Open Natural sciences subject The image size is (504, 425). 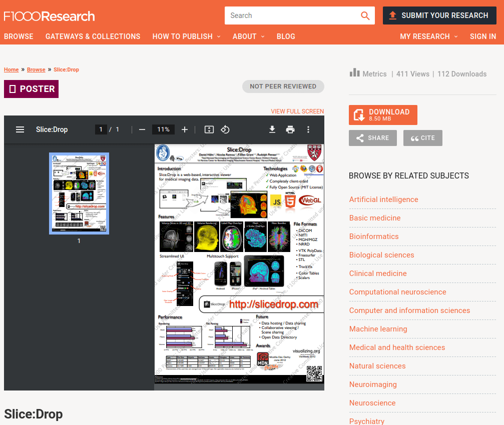coord(377,366)
